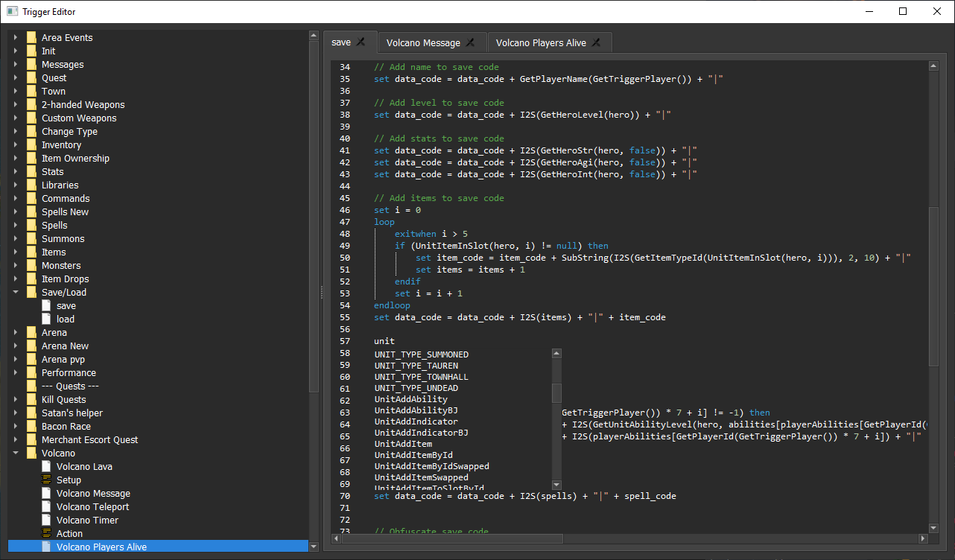Switch to the Volcano Players Alive tab
Image resolution: width=955 pixels, height=560 pixels.
click(540, 43)
